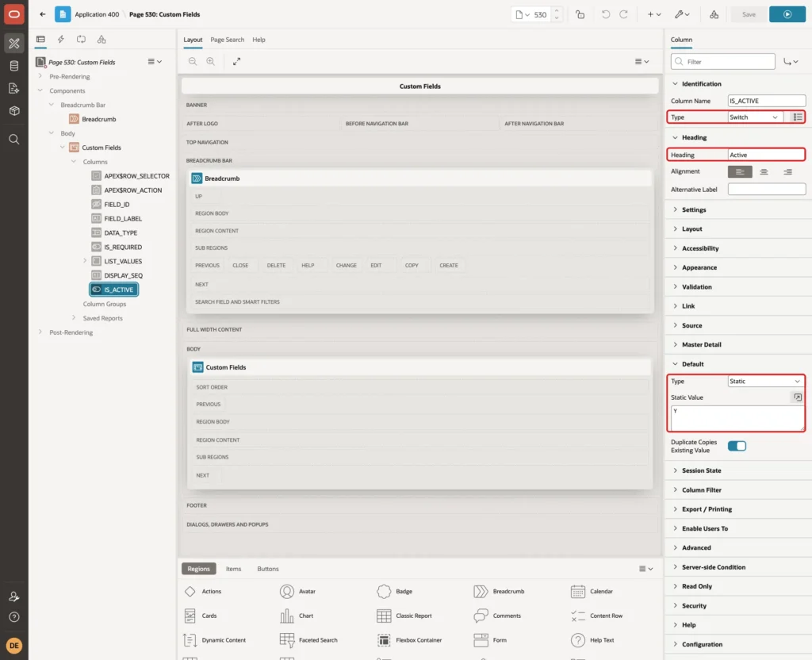Image resolution: width=812 pixels, height=660 pixels.
Task: Open the help question mark icon
Action: tap(14, 617)
